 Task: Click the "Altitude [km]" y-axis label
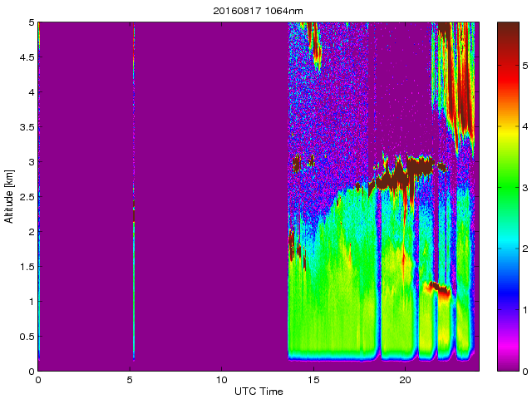(x=9, y=196)
